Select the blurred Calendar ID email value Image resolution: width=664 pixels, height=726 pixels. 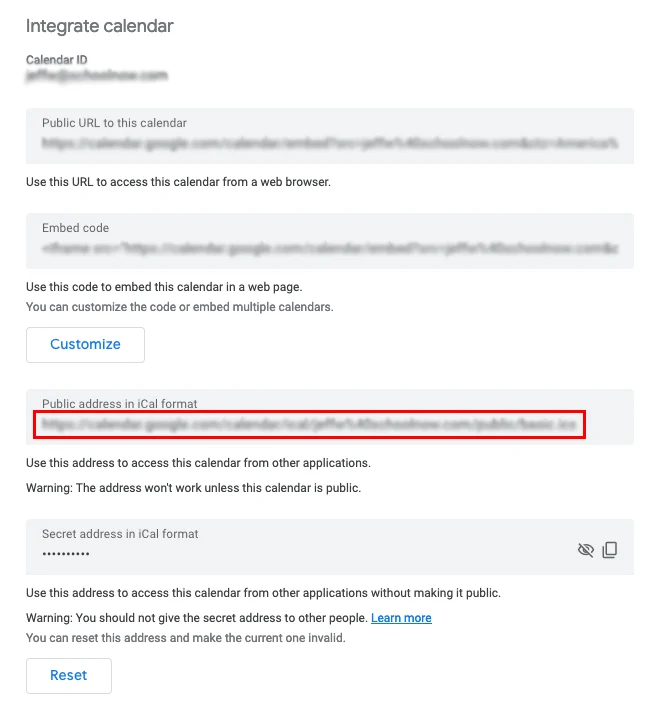point(97,75)
